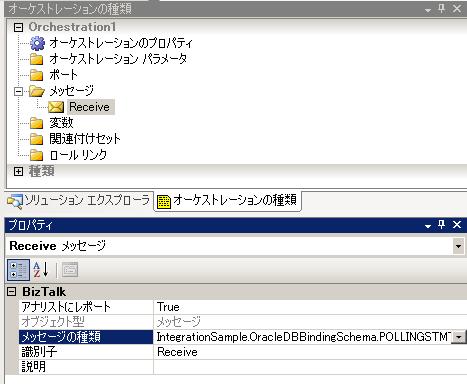Click the property pages toolbar icon

point(70,270)
